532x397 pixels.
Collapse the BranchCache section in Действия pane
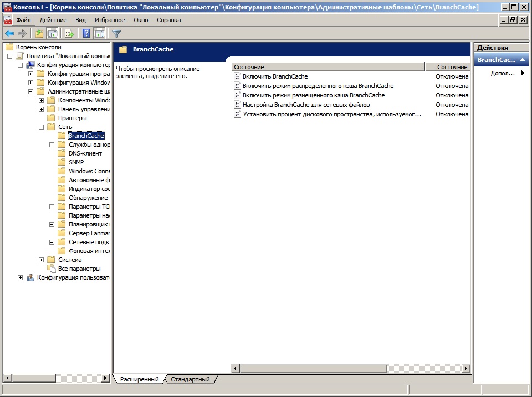[522, 60]
